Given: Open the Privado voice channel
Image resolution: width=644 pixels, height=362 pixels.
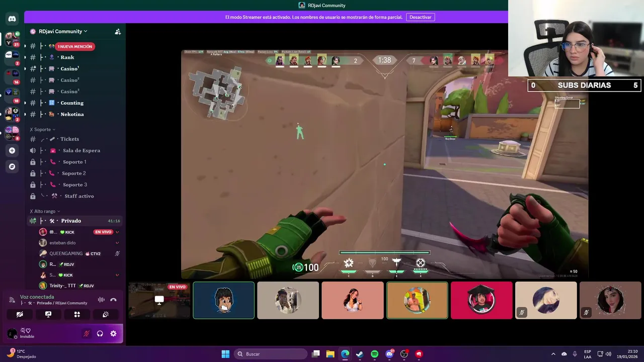Looking at the screenshot, I should [x=75, y=221].
